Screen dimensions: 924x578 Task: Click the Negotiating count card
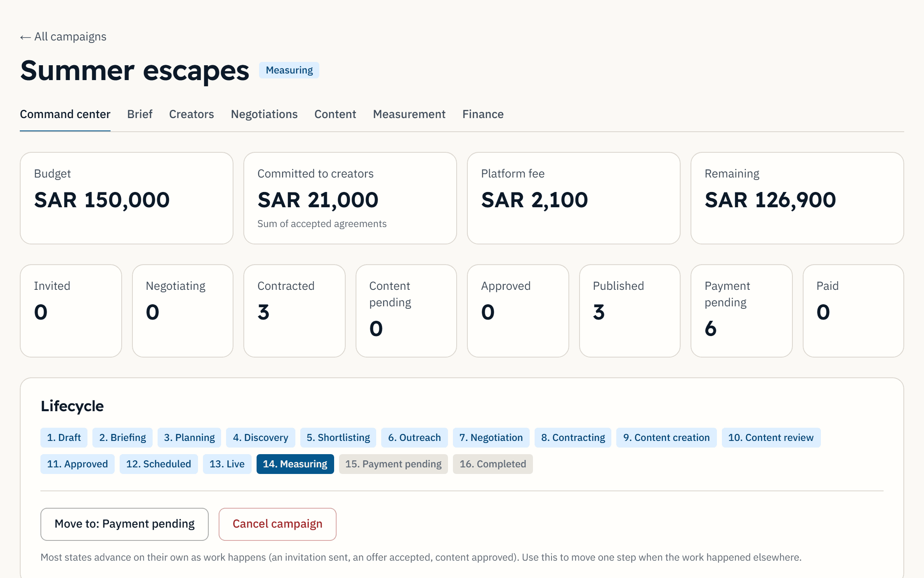pyautogui.click(x=183, y=311)
